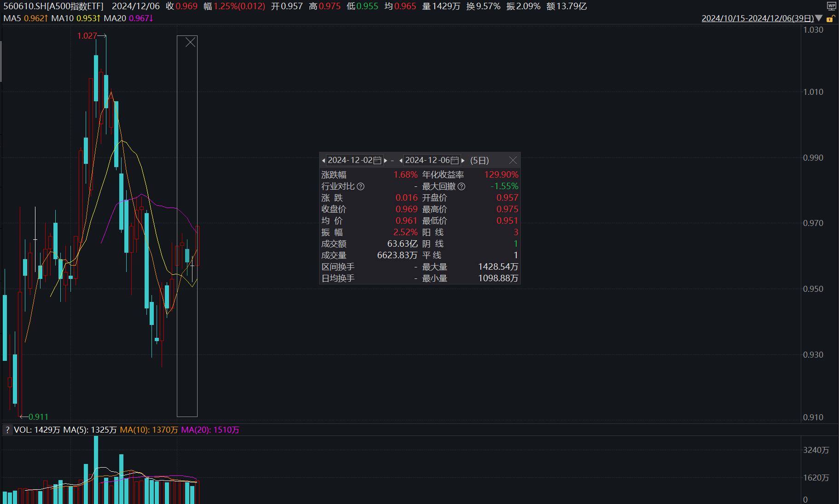Step the start date forward one day
The width and height of the screenshot is (839, 504).
(385, 160)
